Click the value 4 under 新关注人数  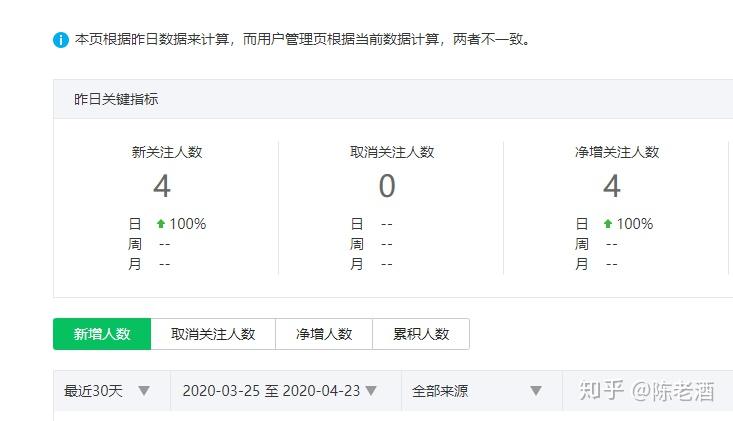pos(162,186)
